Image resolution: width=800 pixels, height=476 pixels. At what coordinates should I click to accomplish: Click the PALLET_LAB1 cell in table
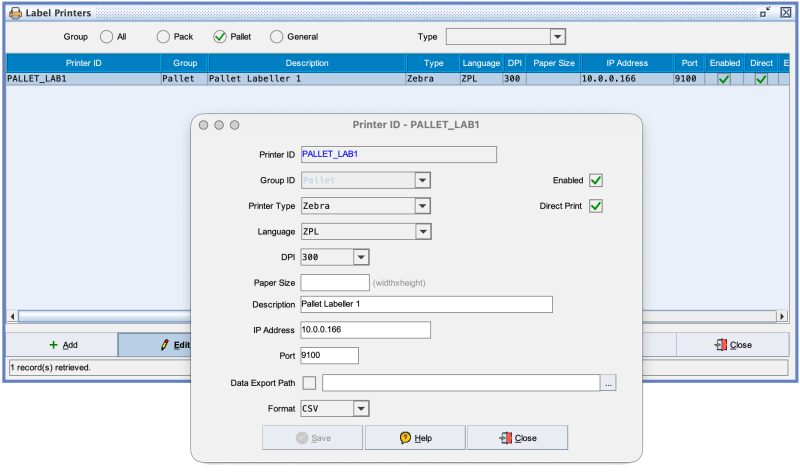(x=84, y=79)
